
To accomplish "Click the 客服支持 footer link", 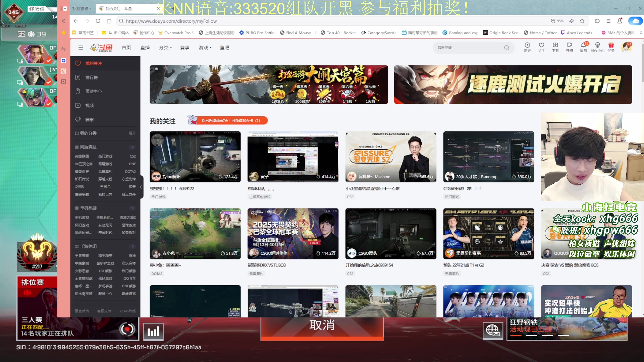I will point(104,311).
